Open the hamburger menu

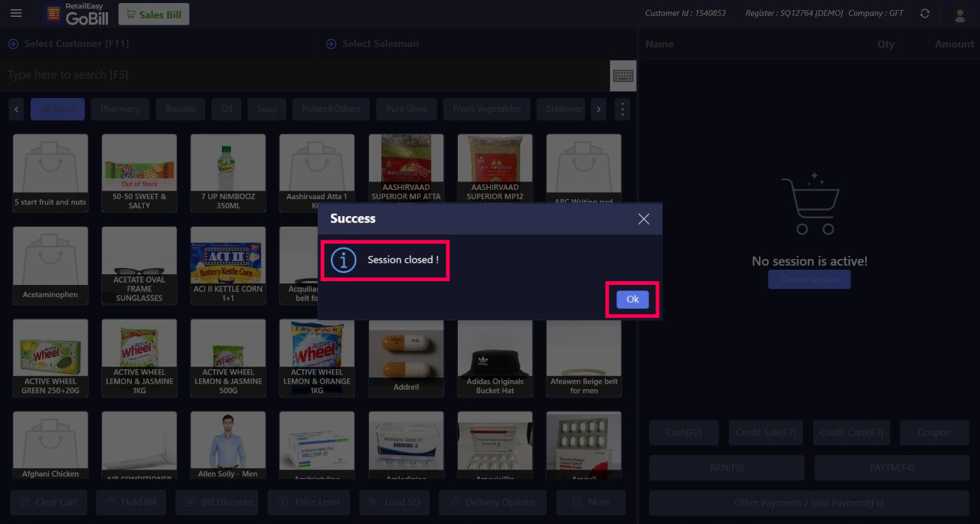16,14
